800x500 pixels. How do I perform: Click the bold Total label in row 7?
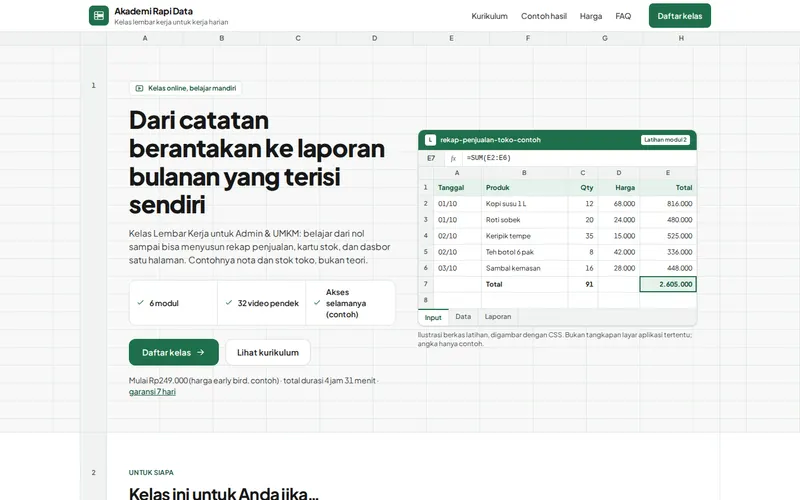click(494, 284)
